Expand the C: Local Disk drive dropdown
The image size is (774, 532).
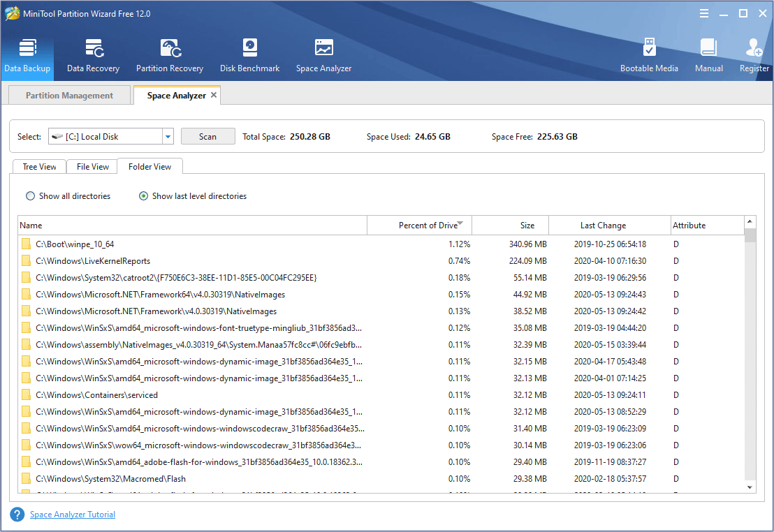[168, 137]
